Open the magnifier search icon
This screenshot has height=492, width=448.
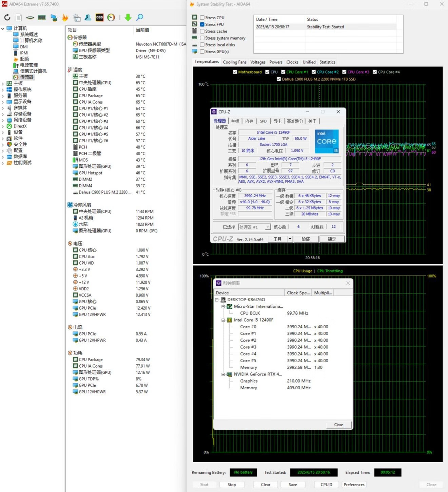pyautogui.click(x=139, y=18)
